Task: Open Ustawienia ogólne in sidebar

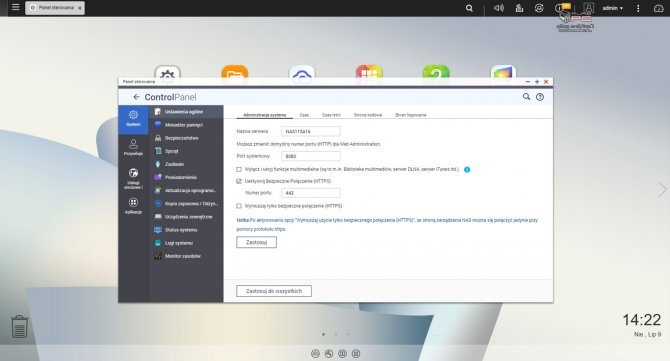Action: (x=186, y=112)
